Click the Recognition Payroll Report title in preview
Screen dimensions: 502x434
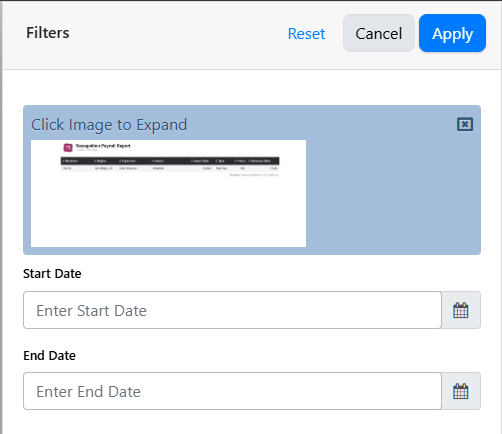(x=103, y=146)
